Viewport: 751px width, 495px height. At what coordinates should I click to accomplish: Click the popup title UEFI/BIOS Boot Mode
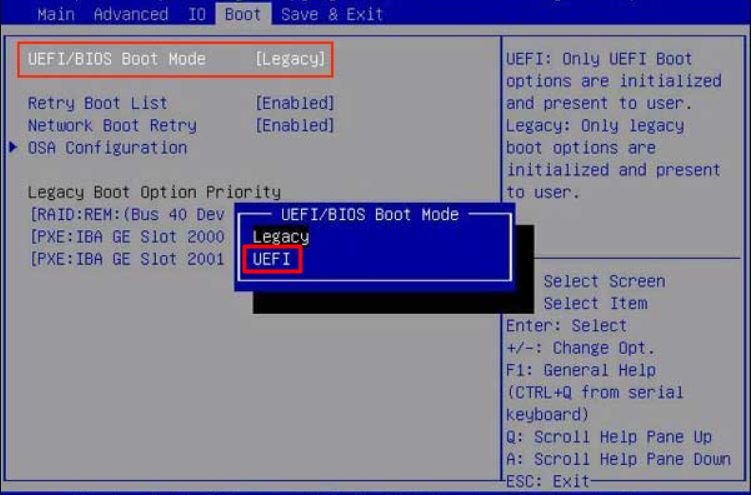[370, 214]
